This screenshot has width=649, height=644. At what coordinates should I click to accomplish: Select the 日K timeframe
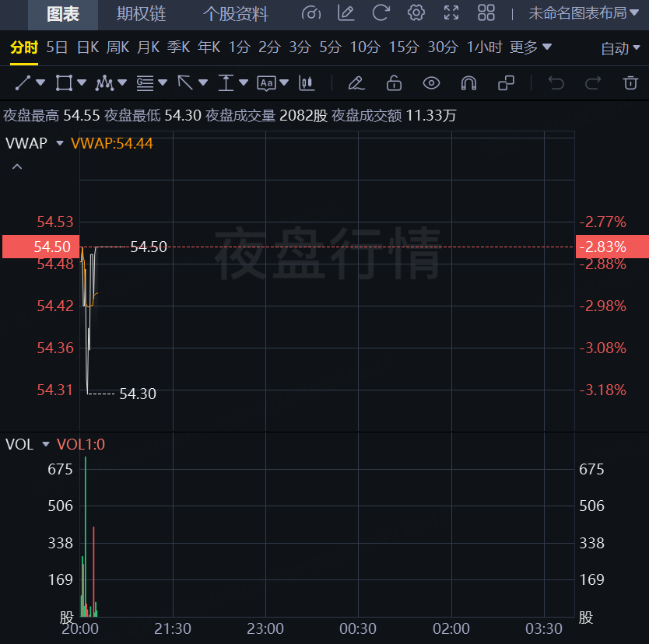coord(88,47)
